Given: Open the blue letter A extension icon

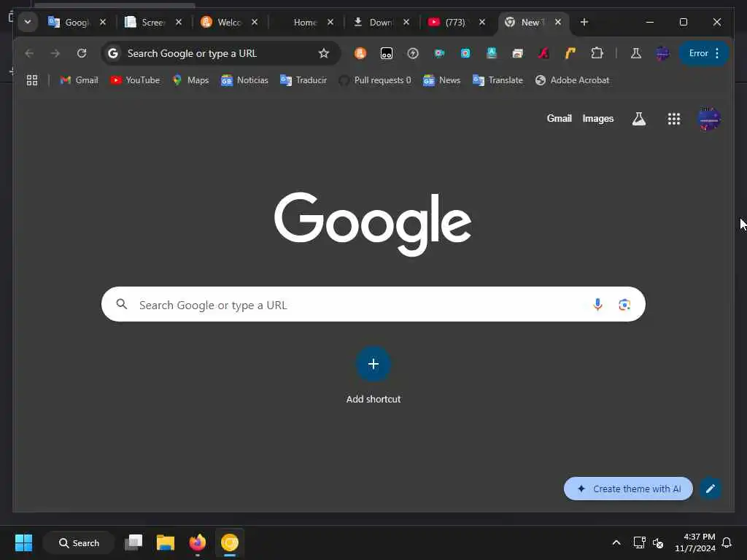Looking at the screenshot, I should [492, 53].
